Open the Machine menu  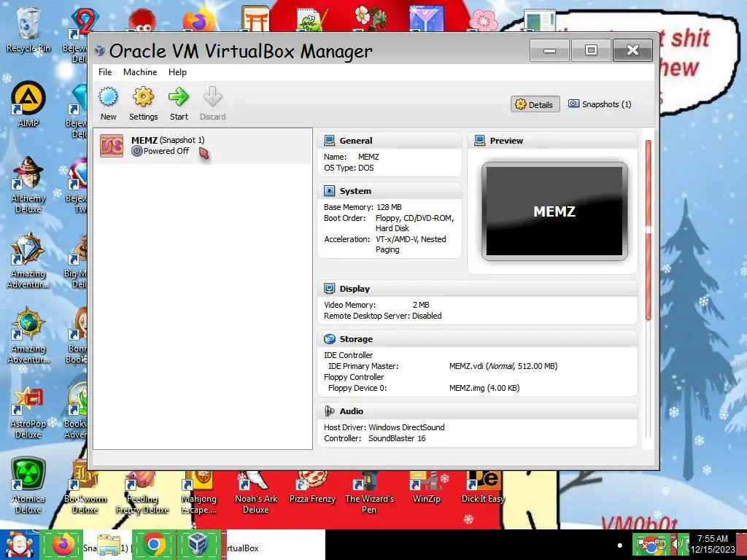(x=140, y=72)
